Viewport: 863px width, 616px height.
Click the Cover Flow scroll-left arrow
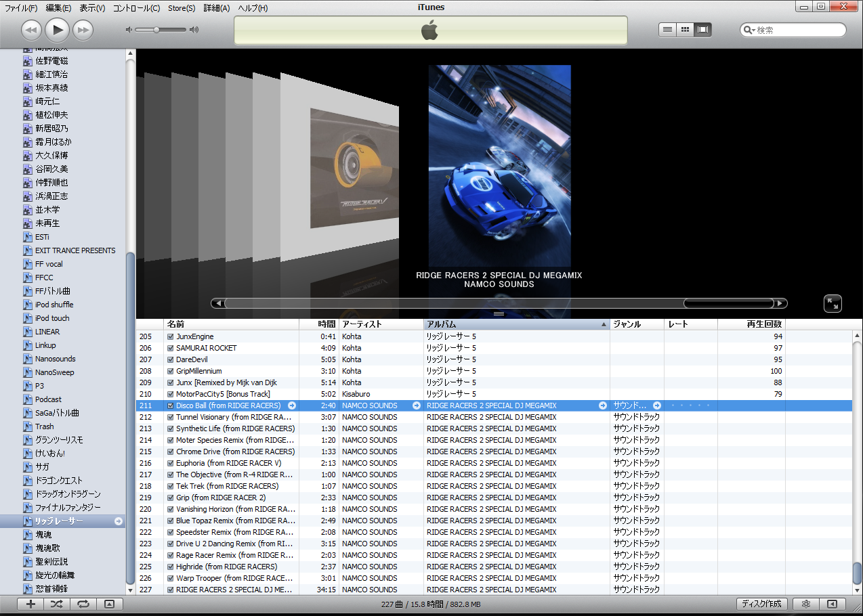(x=217, y=303)
